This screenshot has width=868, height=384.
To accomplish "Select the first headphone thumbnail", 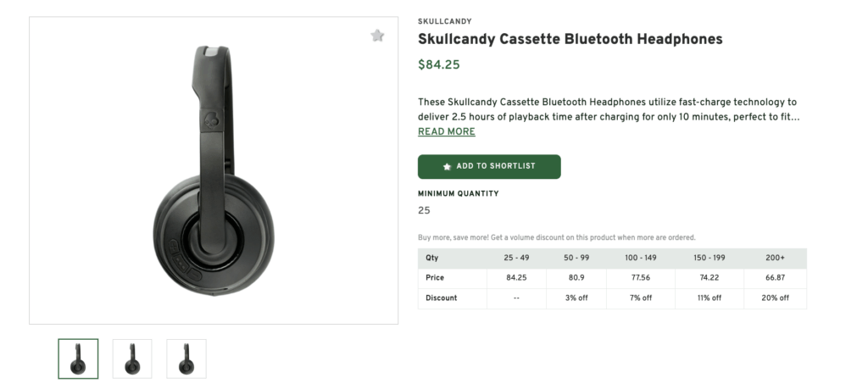I will pos(78,359).
